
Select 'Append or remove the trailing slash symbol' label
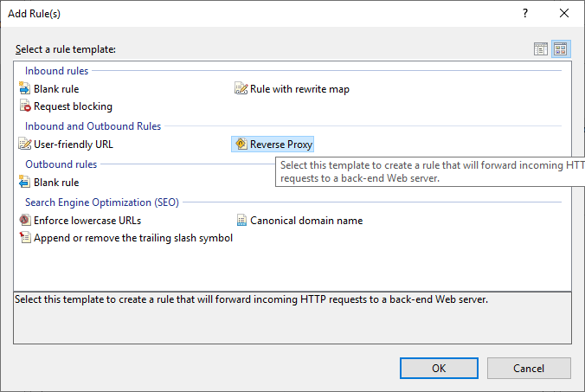[133, 238]
